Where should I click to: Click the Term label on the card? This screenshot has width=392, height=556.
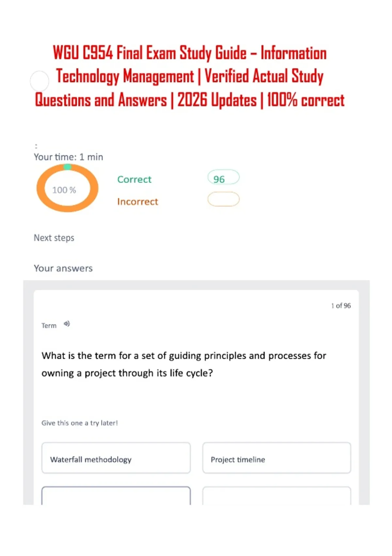point(49,325)
